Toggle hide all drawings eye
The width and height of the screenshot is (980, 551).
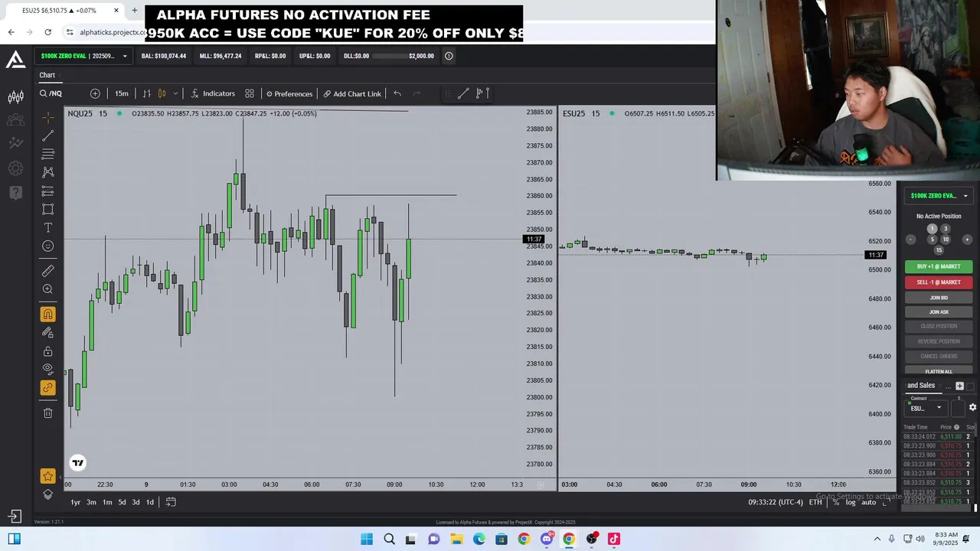[x=47, y=369]
